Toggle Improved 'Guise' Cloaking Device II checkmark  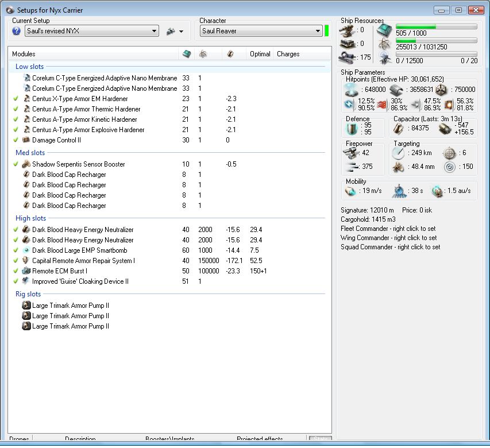(16, 281)
